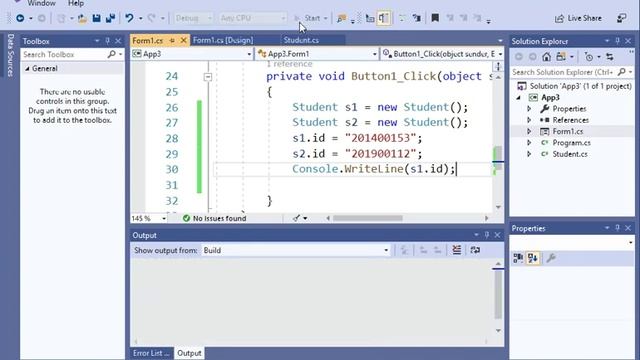Open the Start button dropdown arrow
This screenshot has width=640, height=360.
[325, 18]
